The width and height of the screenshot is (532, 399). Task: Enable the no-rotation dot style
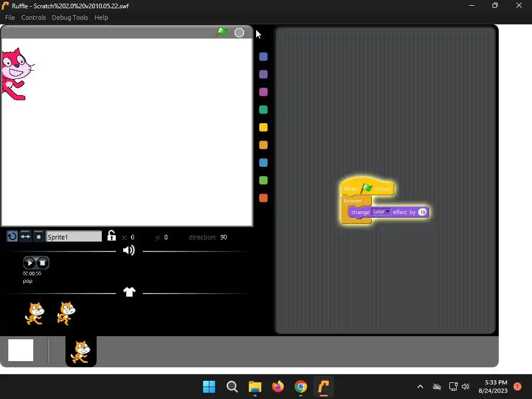tap(38, 236)
